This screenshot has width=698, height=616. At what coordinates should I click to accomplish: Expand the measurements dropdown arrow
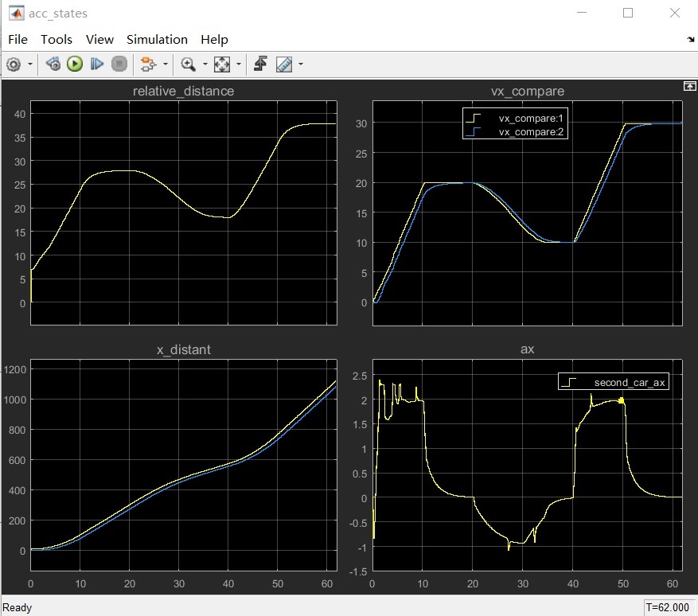click(301, 64)
